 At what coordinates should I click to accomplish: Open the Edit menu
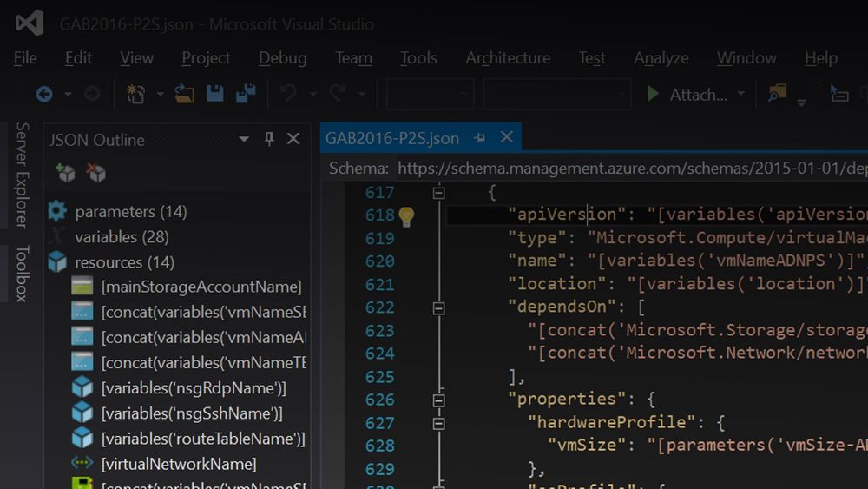tap(78, 57)
